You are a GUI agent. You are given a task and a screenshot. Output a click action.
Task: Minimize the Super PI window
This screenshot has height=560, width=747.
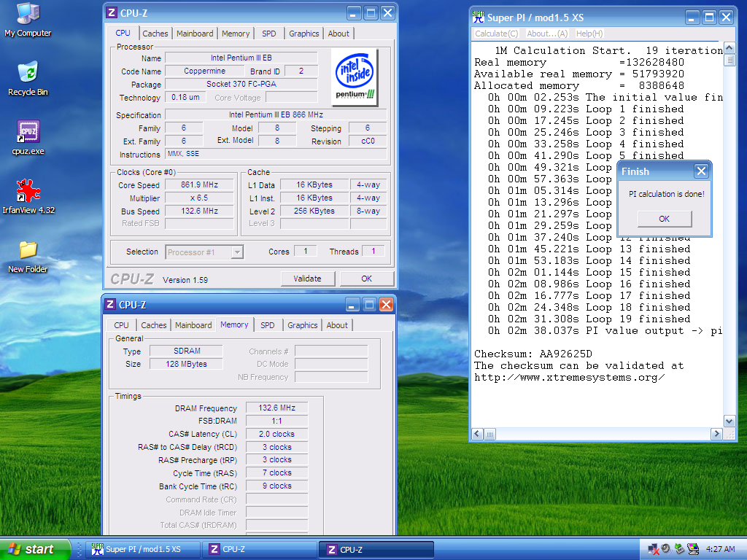(x=693, y=17)
